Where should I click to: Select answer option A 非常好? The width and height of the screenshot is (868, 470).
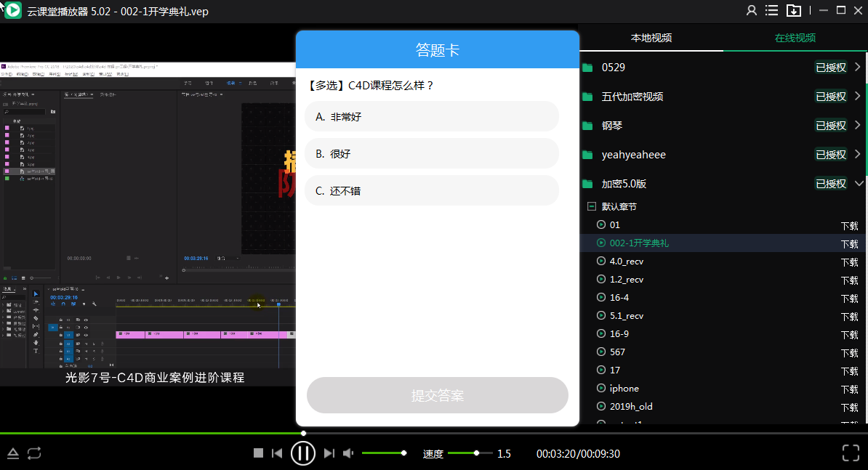point(432,116)
